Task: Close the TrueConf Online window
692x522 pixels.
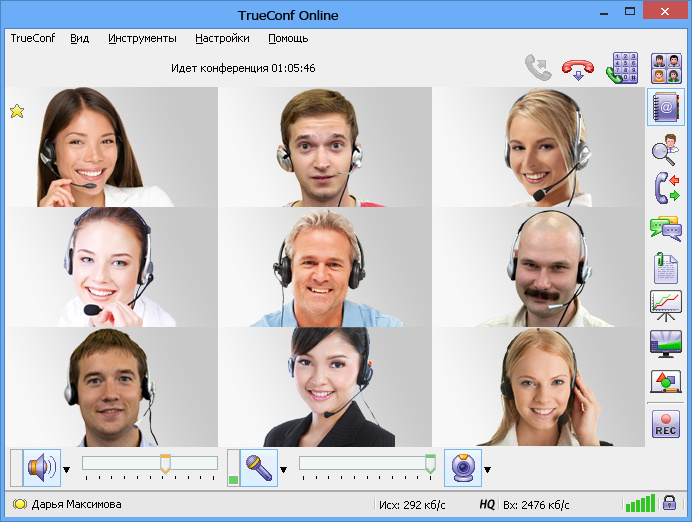Action: 665,12
